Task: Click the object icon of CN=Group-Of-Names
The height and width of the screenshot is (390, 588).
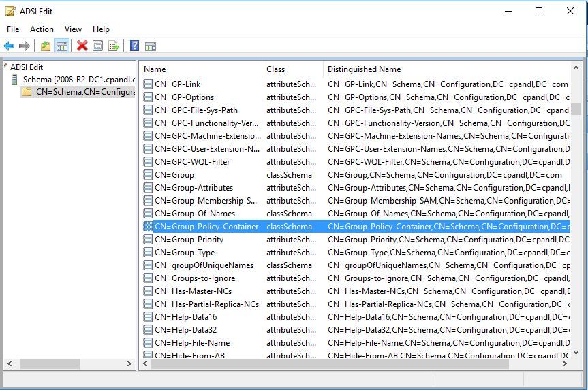Action: pos(148,214)
